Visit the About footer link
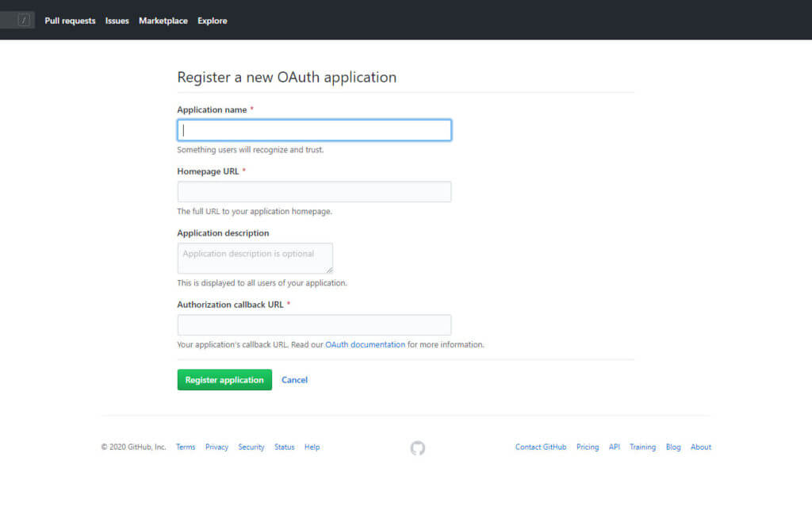 click(701, 447)
